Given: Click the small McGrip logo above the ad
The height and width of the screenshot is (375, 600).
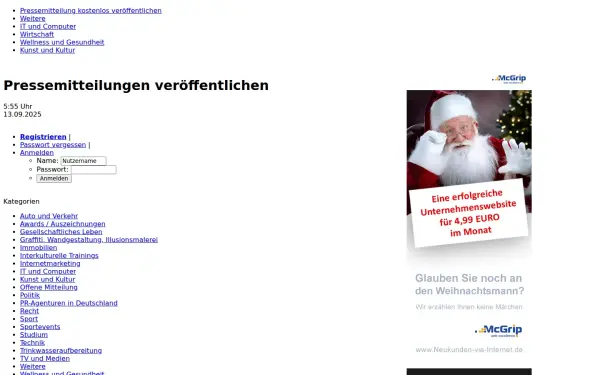Looking at the screenshot, I should pos(509,79).
